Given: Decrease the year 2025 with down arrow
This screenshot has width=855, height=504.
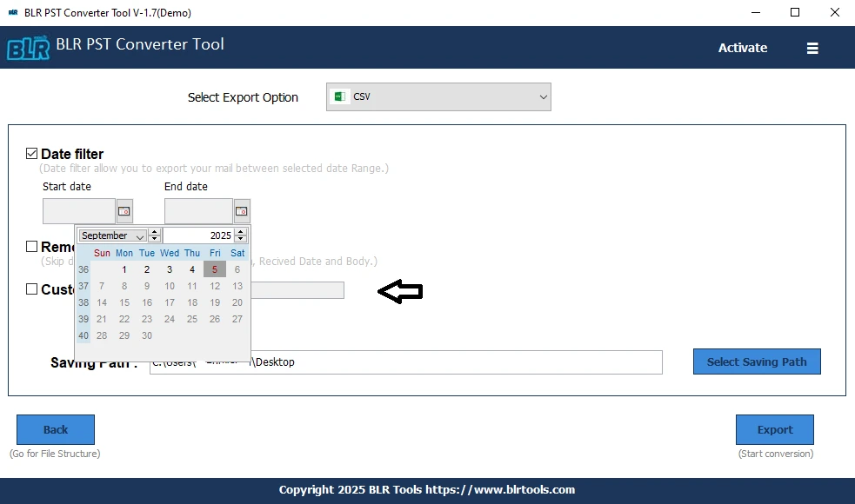Looking at the screenshot, I should pyautogui.click(x=240, y=239).
